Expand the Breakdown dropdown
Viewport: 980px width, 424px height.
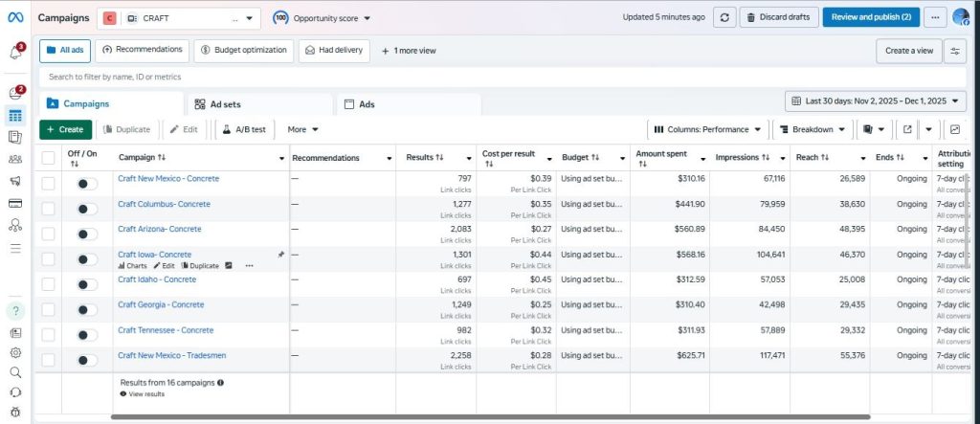coord(813,129)
